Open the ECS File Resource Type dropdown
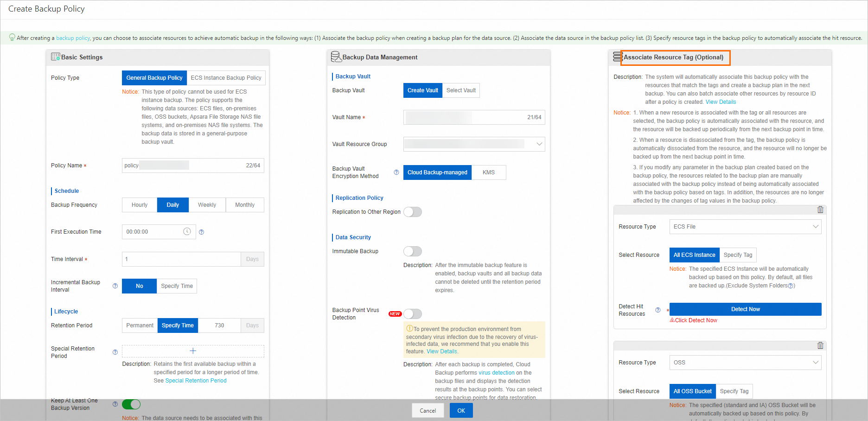The width and height of the screenshot is (868, 421). (745, 227)
